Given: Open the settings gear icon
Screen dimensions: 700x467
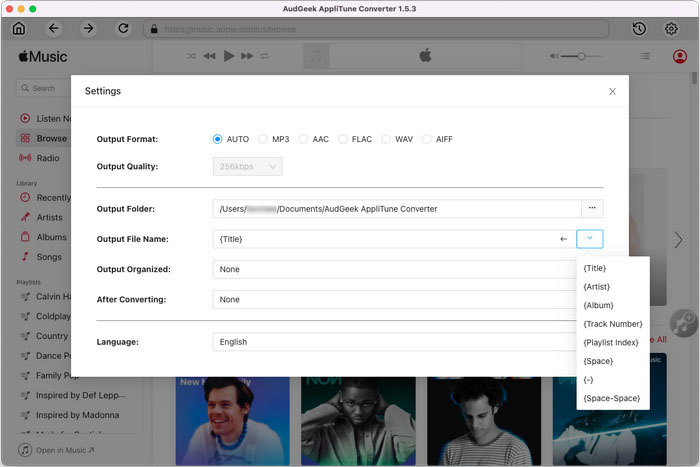Looking at the screenshot, I should [671, 29].
